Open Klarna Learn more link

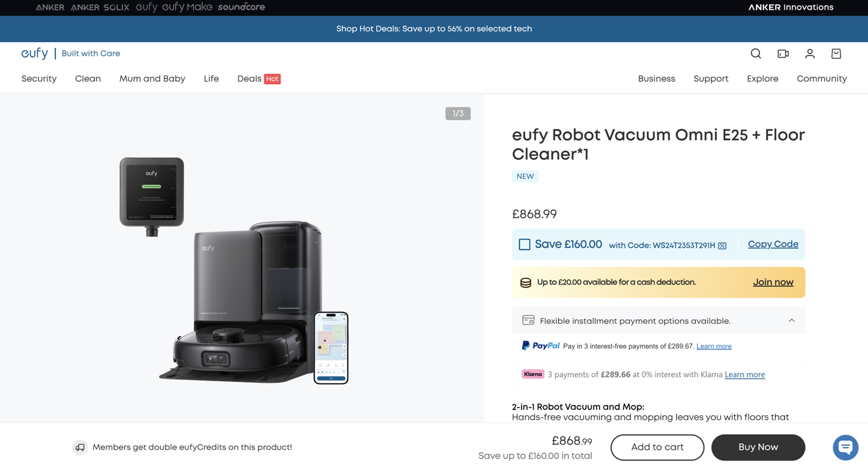point(744,375)
